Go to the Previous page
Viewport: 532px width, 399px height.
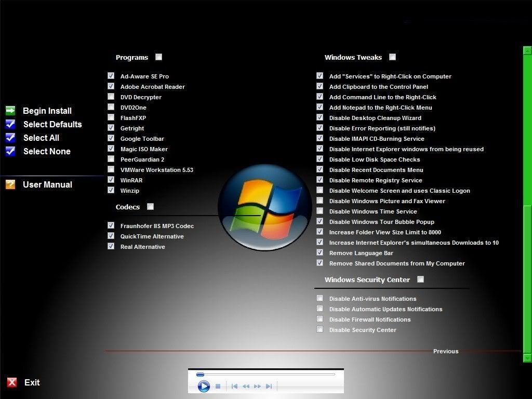click(x=445, y=351)
